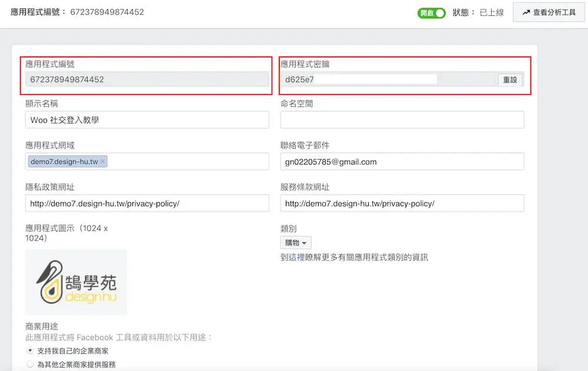Click the 鵠學苑 design hu app icon image
Screen dimensions: 588x371
point(76,282)
